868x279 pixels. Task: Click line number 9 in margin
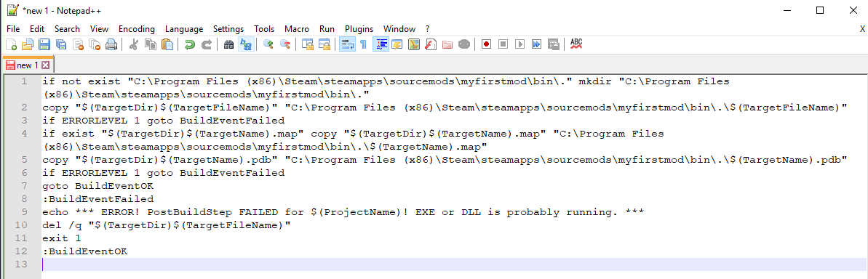pos(24,211)
